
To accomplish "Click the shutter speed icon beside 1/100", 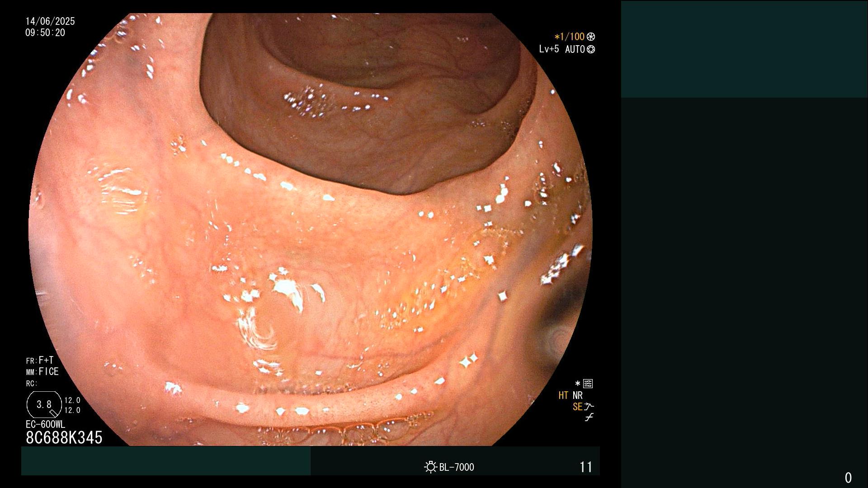I will [x=591, y=37].
